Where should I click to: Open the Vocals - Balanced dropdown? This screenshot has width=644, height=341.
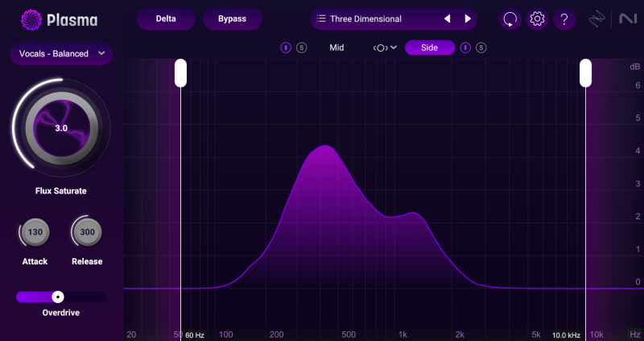coord(62,53)
